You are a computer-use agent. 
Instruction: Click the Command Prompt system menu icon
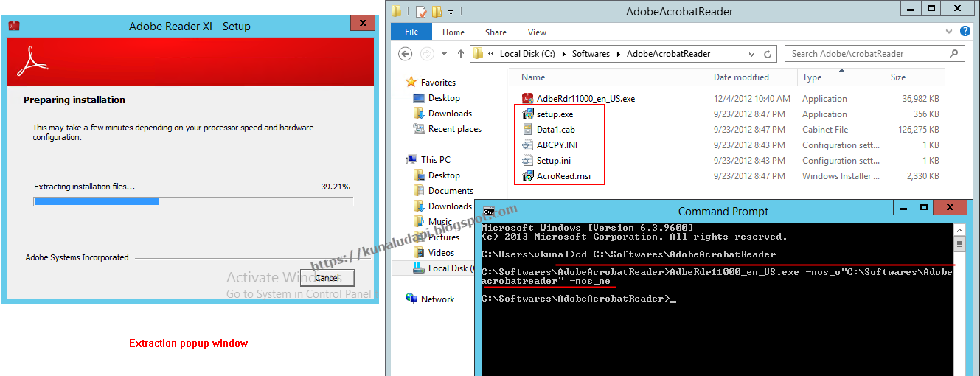[488, 212]
